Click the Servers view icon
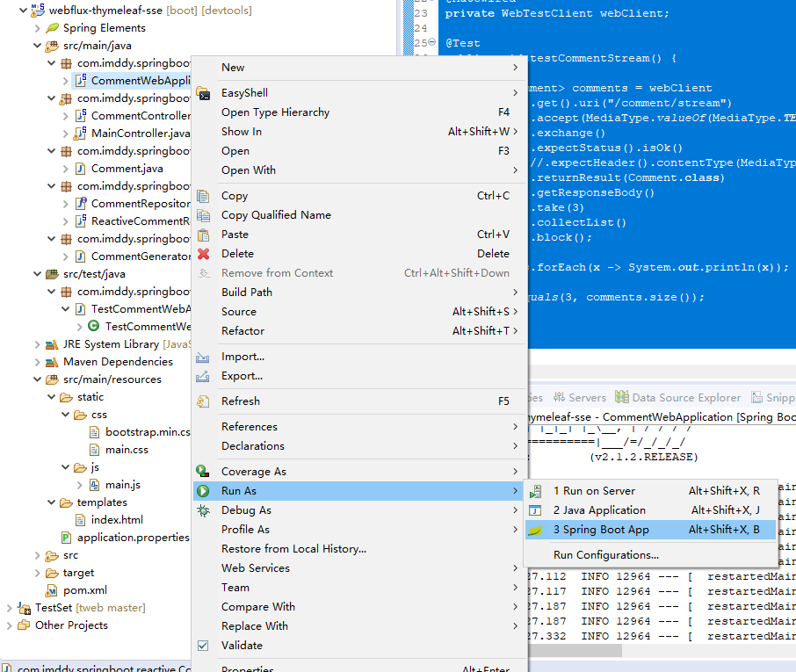The image size is (796, 672). coord(559,397)
